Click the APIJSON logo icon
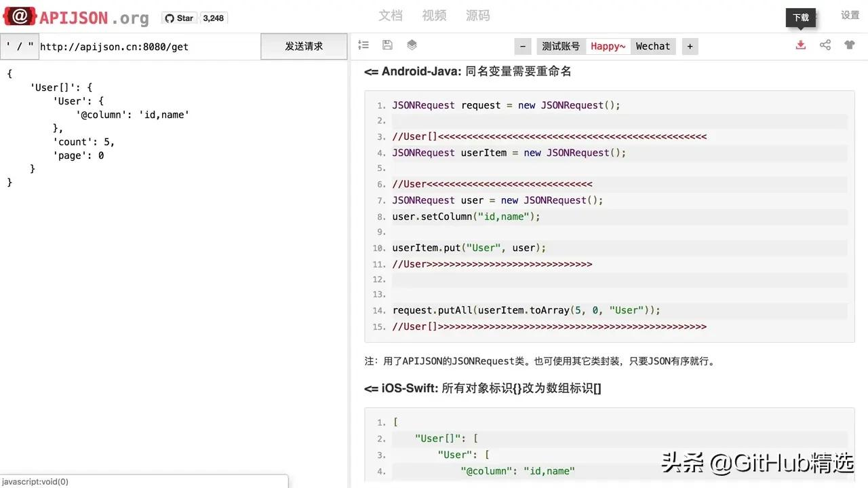868x488 pixels. point(18,16)
